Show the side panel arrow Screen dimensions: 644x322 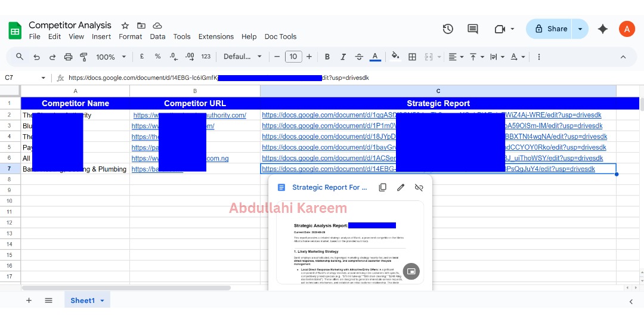click(x=631, y=302)
